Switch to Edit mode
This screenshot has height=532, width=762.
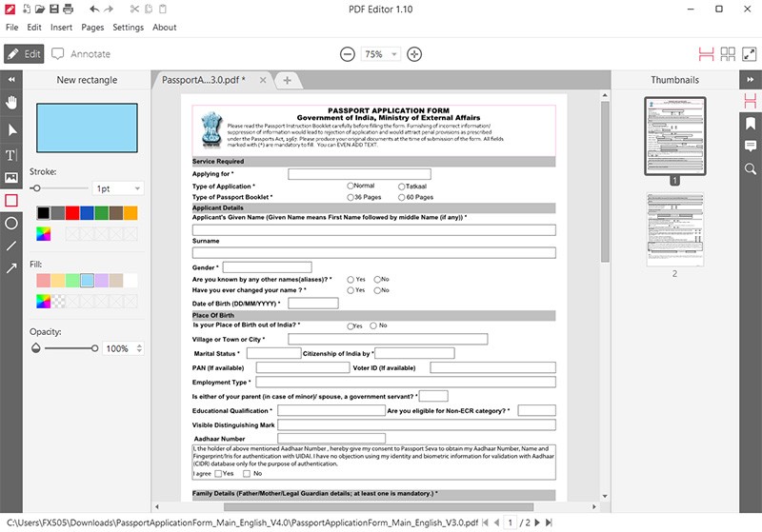point(24,54)
